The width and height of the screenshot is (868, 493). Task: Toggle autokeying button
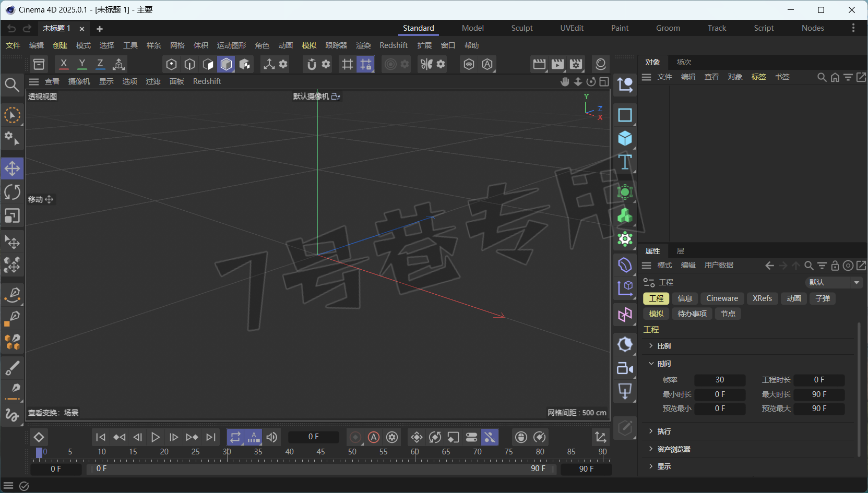click(x=374, y=437)
